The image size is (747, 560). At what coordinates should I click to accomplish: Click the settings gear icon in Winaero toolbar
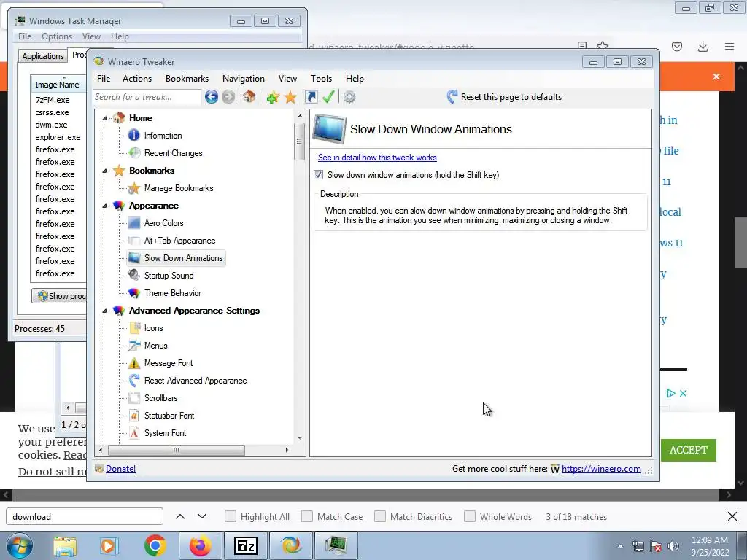pyautogui.click(x=349, y=97)
